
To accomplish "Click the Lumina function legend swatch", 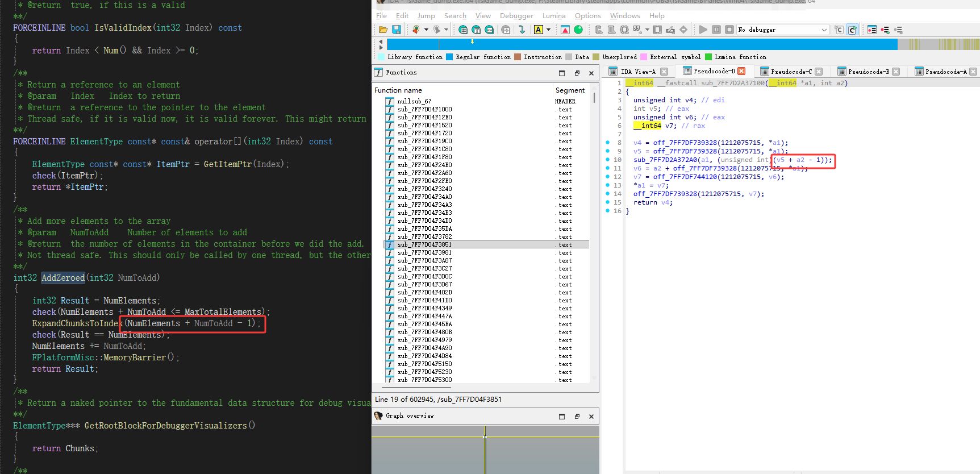I will click(708, 57).
